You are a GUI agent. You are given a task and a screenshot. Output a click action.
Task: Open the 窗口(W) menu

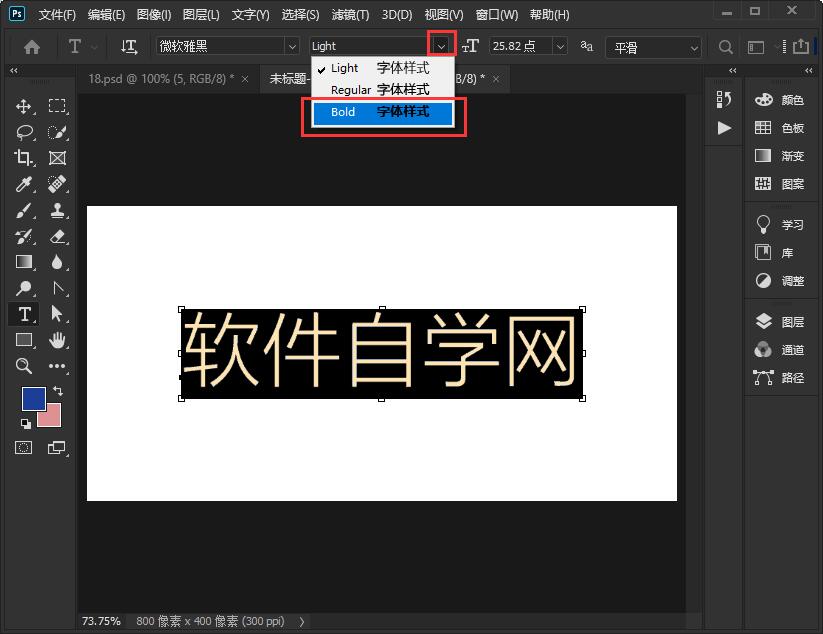(497, 15)
